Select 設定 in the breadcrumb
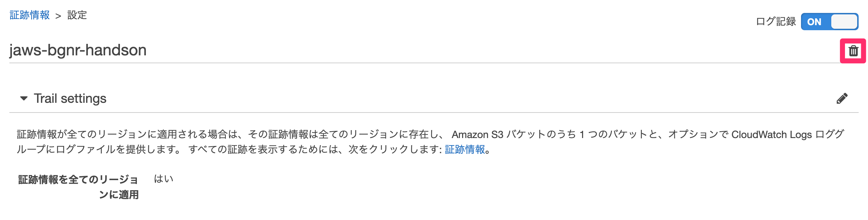Screen dimensions: 868x220 tap(77, 15)
